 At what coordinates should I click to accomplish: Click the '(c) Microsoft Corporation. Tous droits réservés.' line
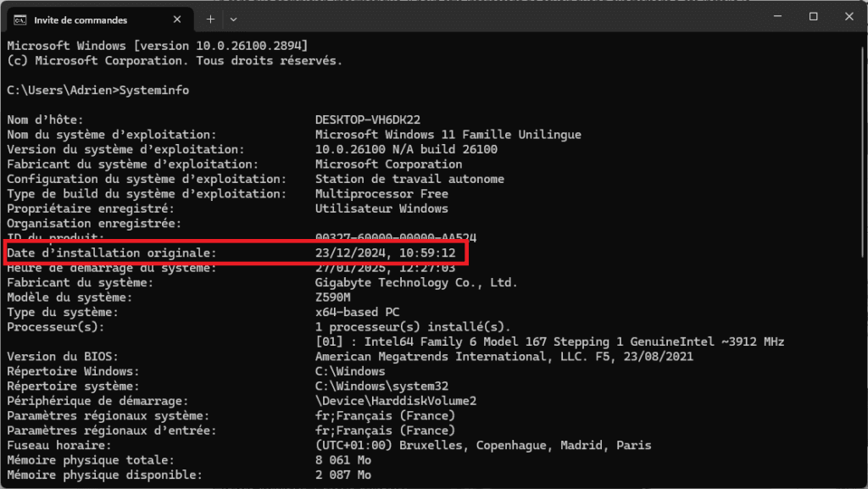pos(175,61)
